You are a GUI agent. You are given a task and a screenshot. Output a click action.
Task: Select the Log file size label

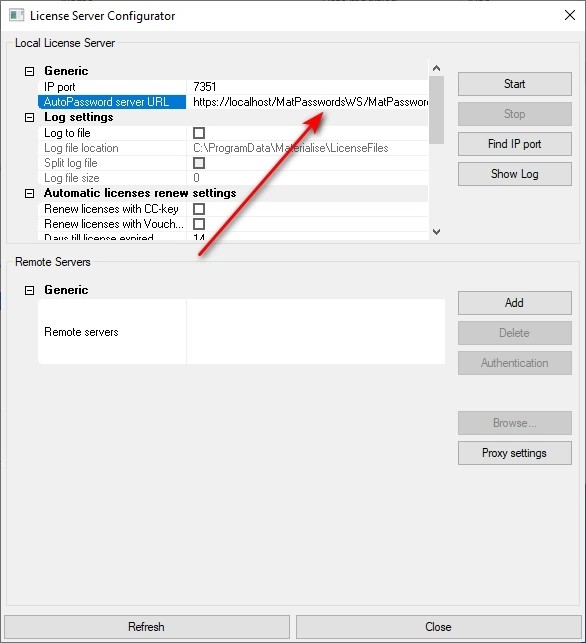point(72,178)
